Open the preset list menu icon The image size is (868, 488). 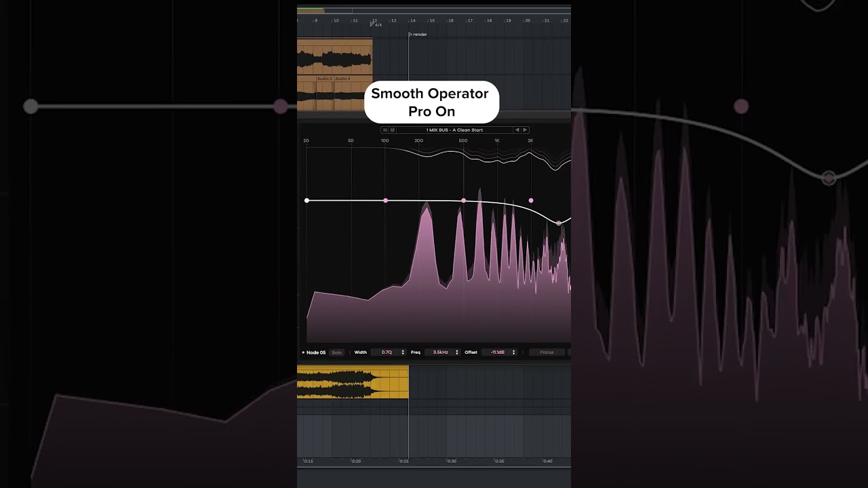(384, 130)
